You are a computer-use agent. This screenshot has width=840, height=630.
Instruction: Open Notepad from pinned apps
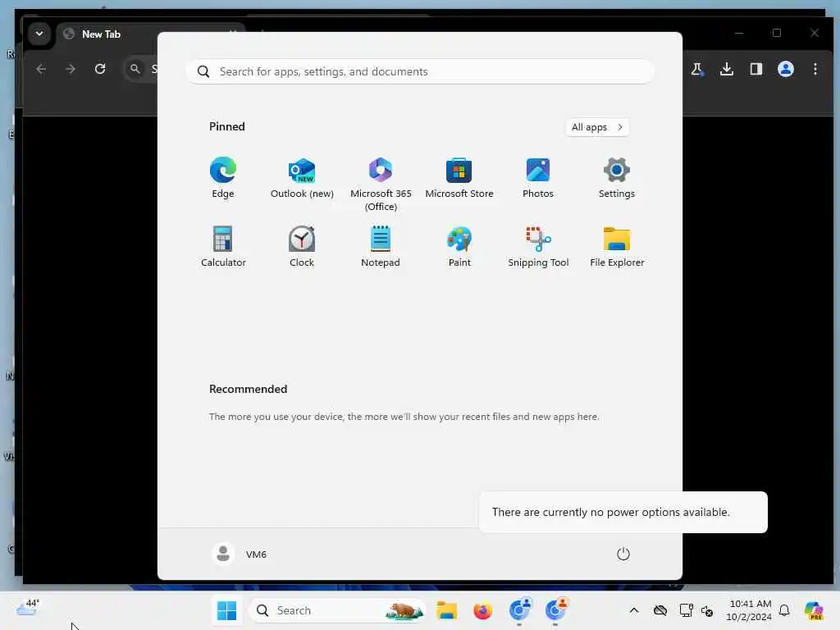click(x=381, y=246)
